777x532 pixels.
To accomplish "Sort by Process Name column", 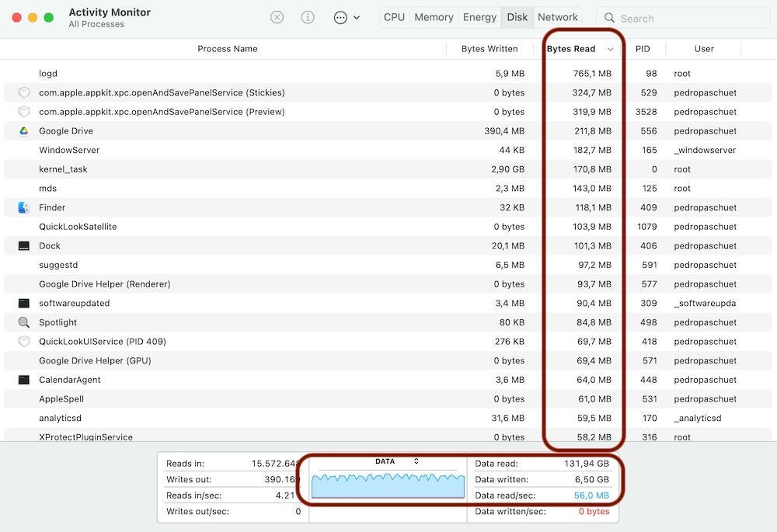I will [x=228, y=49].
